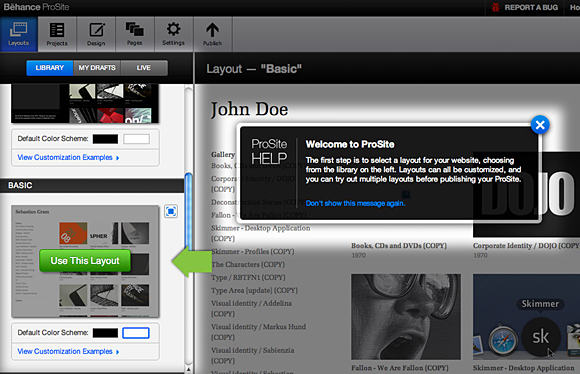Viewport: 580px width, 374px height.
Task: Click 'Fallon - We Are Fallon (COPY)' caption
Action: tap(399, 368)
